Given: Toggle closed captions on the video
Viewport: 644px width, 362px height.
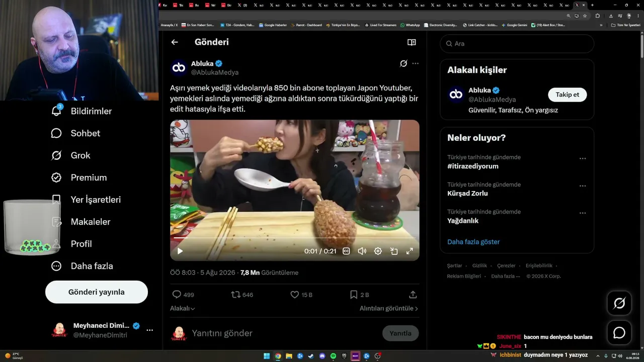Looking at the screenshot, I should tap(346, 251).
